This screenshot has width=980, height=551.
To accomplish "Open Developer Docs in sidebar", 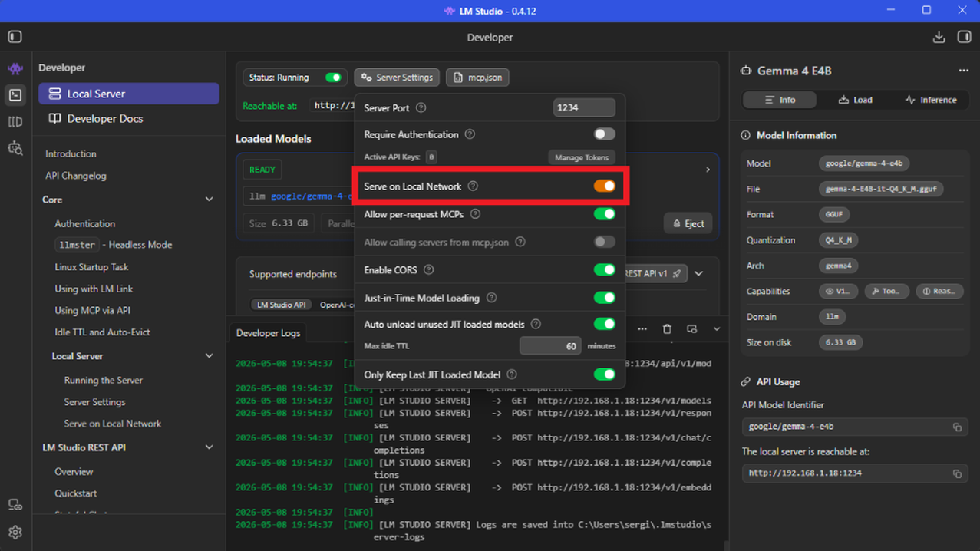I will [129, 119].
